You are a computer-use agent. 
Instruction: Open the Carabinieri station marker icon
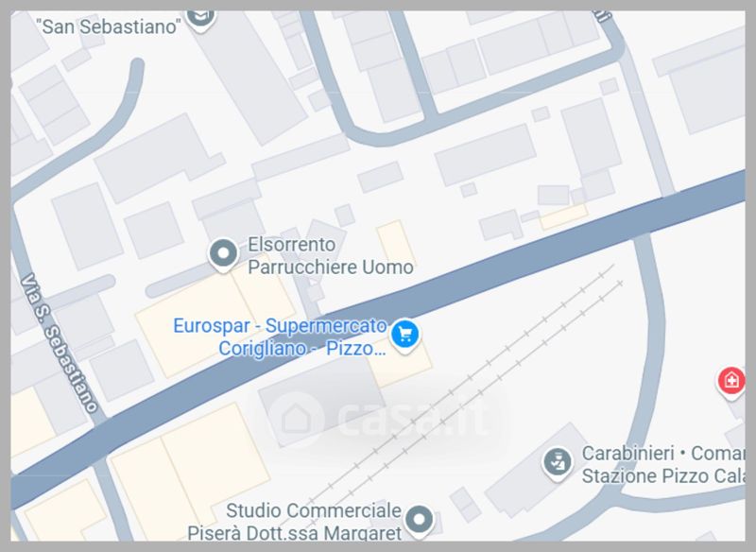(558, 463)
